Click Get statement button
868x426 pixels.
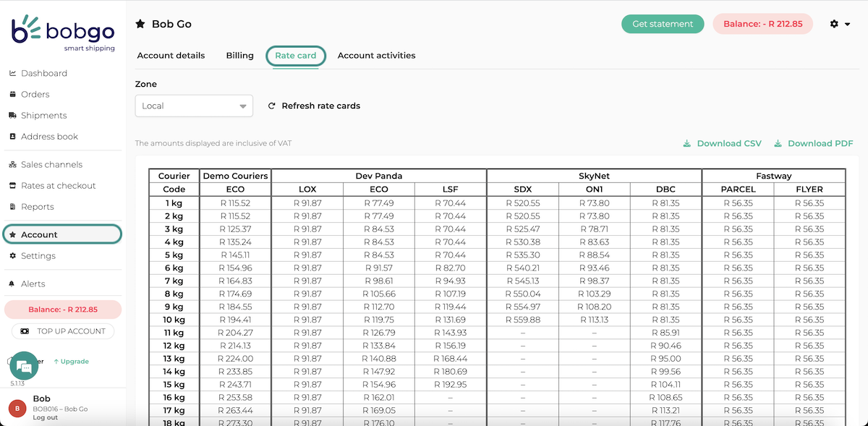coord(663,24)
